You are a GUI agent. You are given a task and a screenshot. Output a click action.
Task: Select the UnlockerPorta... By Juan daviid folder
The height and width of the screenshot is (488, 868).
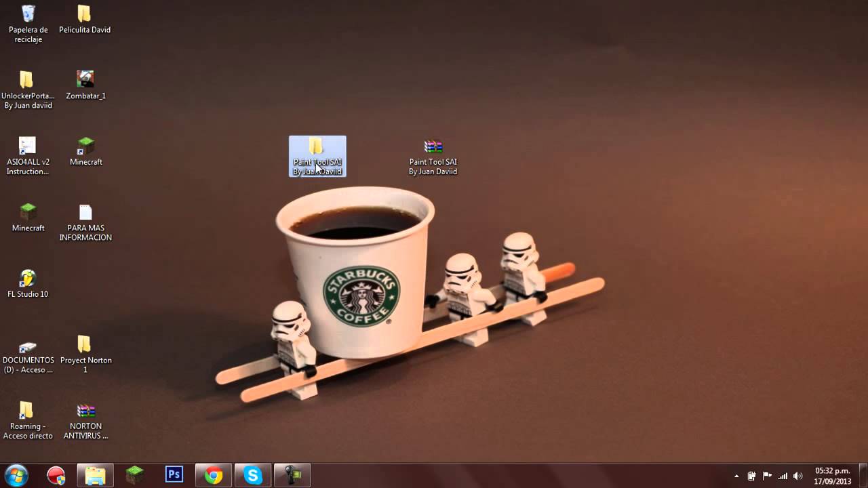click(28, 90)
